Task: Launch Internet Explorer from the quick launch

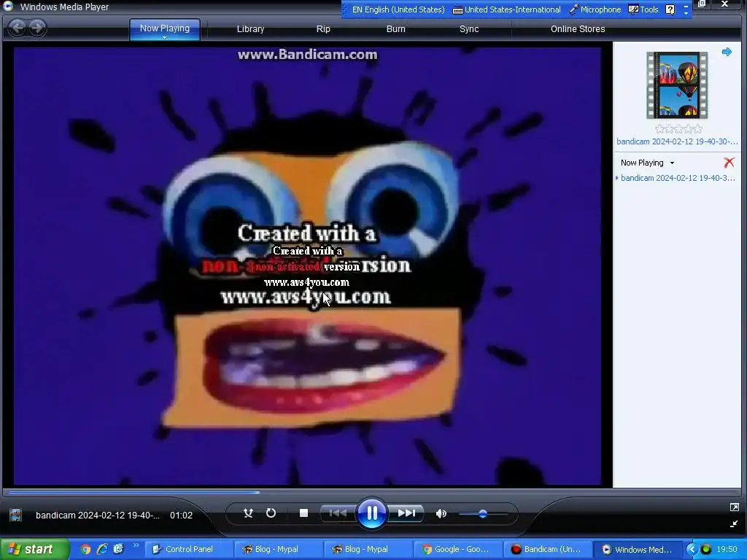Action: [x=102, y=549]
